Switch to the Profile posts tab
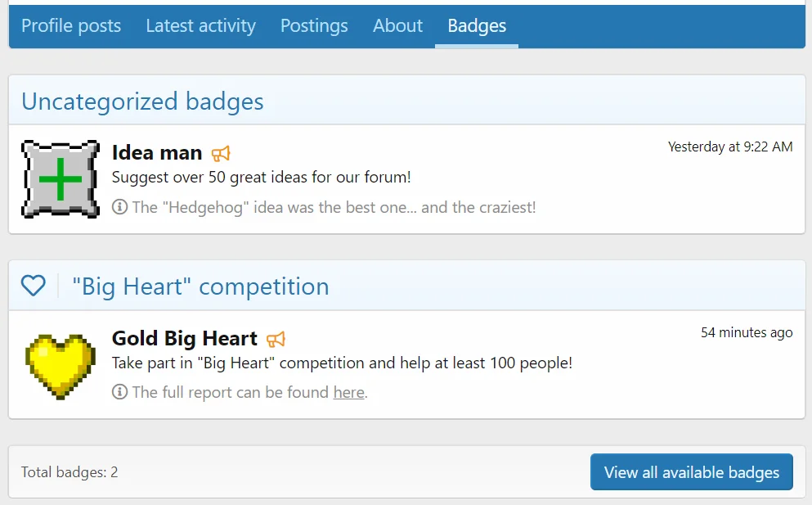Image resolution: width=812 pixels, height=505 pixels. pyautogui.click(x=71, y=26)
